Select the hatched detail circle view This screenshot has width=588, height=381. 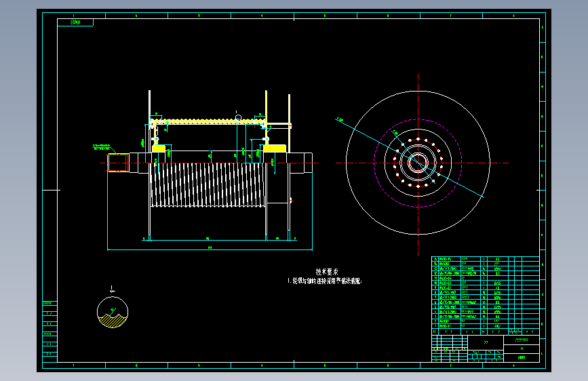click(113, 312)
